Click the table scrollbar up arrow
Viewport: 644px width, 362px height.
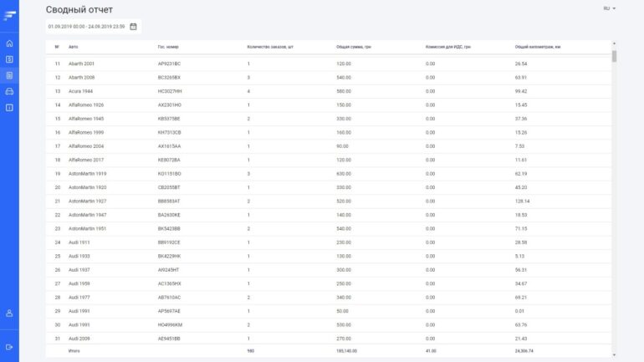pos(614,43)
